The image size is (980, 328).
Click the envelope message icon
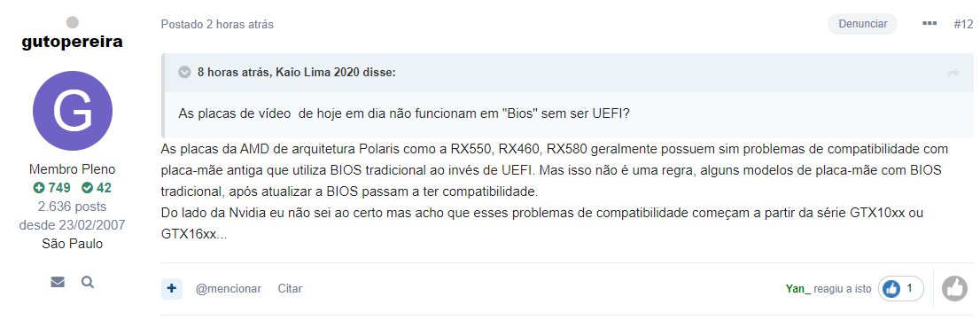point(58,283)
